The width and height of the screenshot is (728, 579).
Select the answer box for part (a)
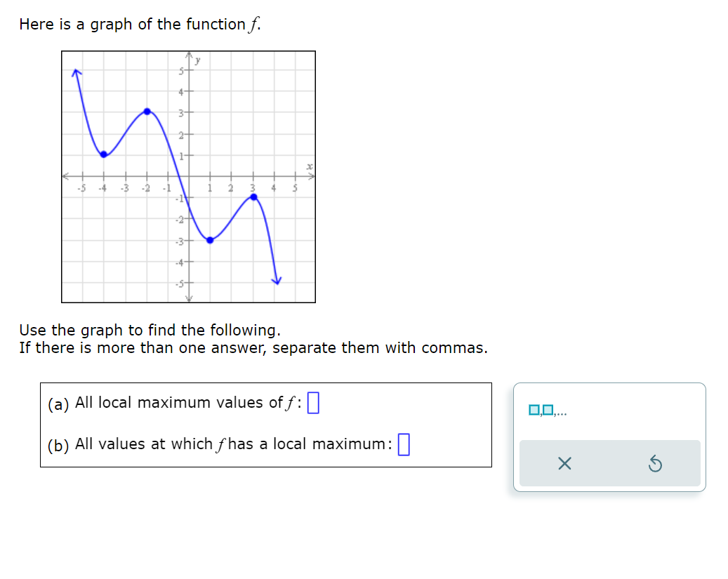pos(313,402)
